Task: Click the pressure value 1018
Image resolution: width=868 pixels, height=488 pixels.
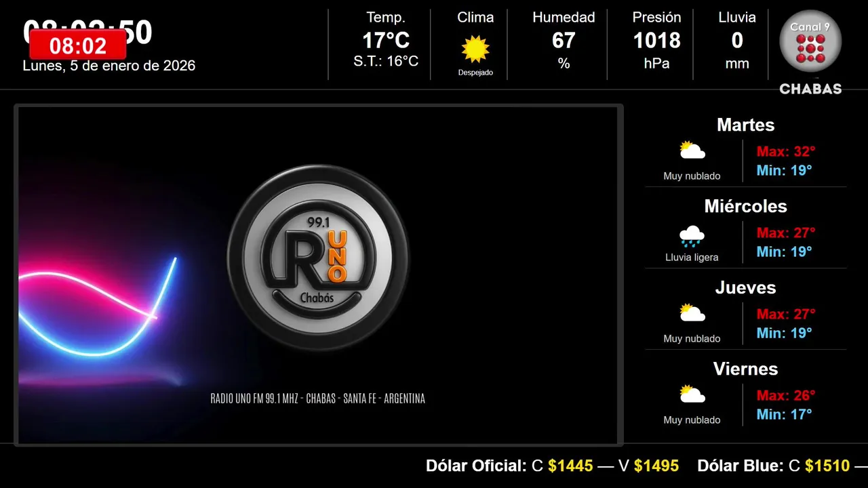Action: click(x=656, y=41)
